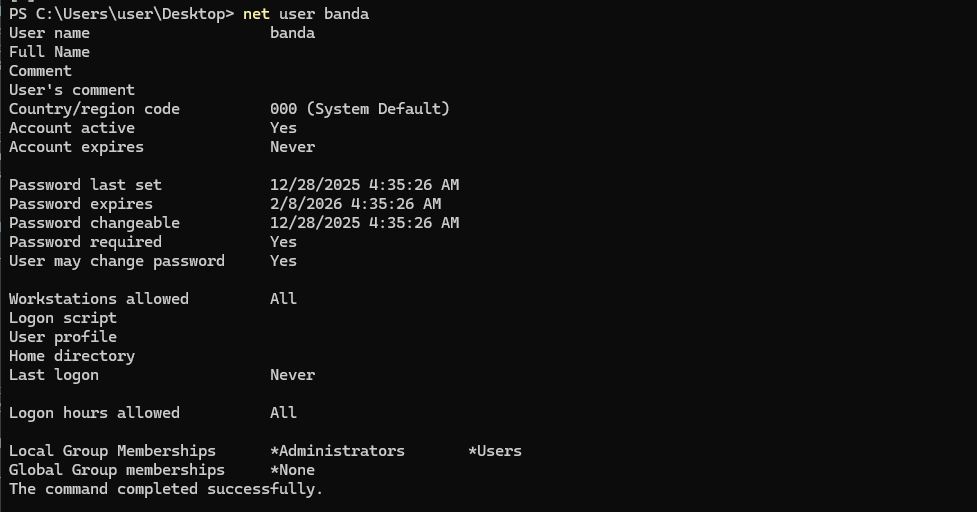Click the 'Logon script' label
Screen dimensions: 977x512
[x=63, y=318]
